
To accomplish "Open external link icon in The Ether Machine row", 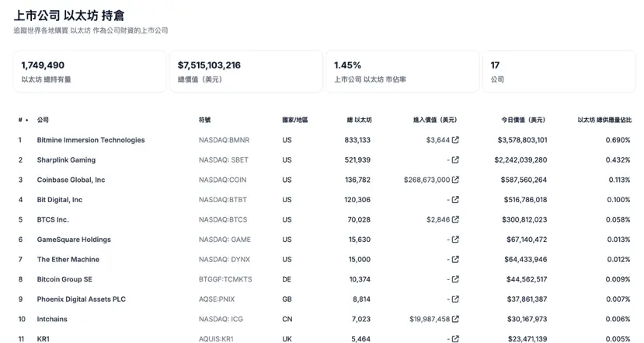I will click(455, 260).
